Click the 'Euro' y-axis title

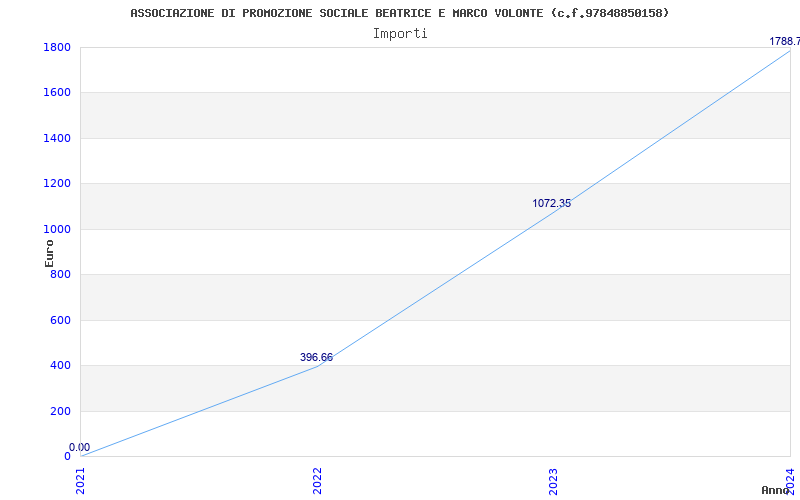tap(49, 253)
